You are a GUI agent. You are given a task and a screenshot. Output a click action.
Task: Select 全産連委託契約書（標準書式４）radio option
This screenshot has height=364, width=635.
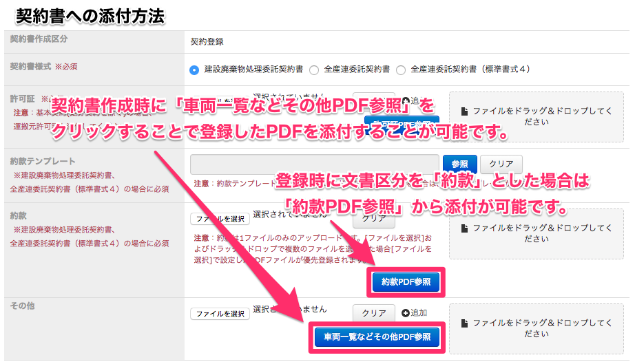(401, 69)
